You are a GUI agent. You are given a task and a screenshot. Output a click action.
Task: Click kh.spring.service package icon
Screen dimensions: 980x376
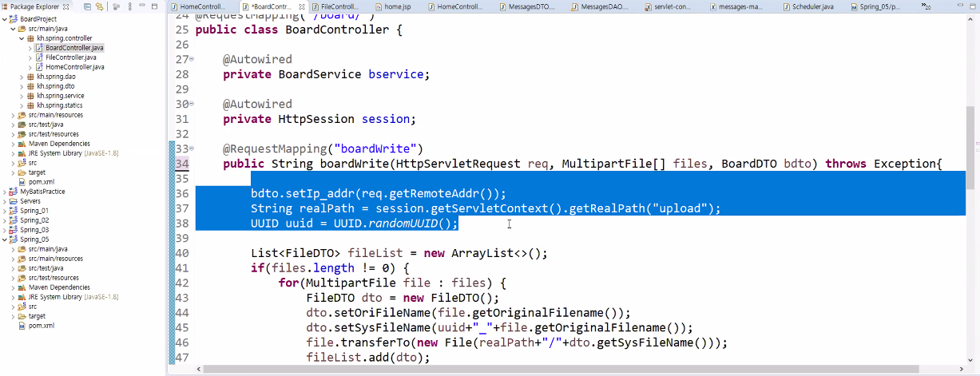click(31, 96)
